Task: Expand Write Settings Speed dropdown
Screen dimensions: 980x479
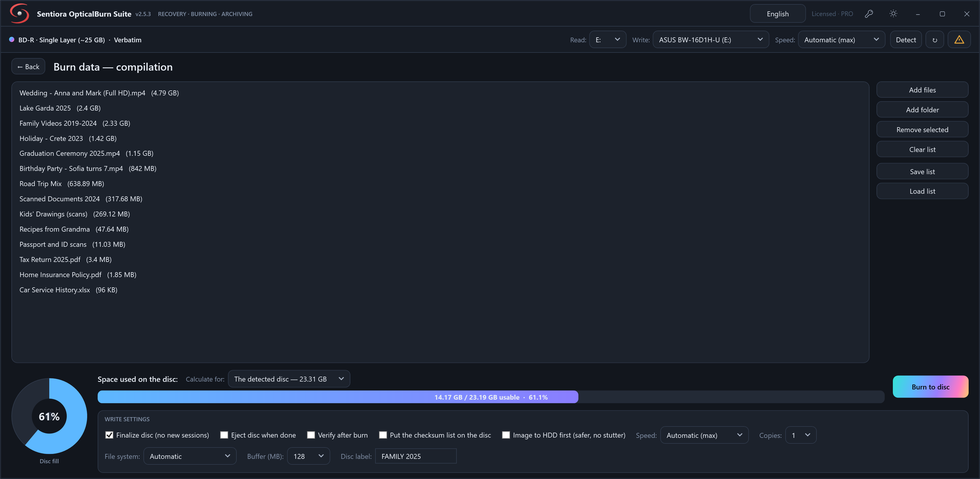Action: 704,435
